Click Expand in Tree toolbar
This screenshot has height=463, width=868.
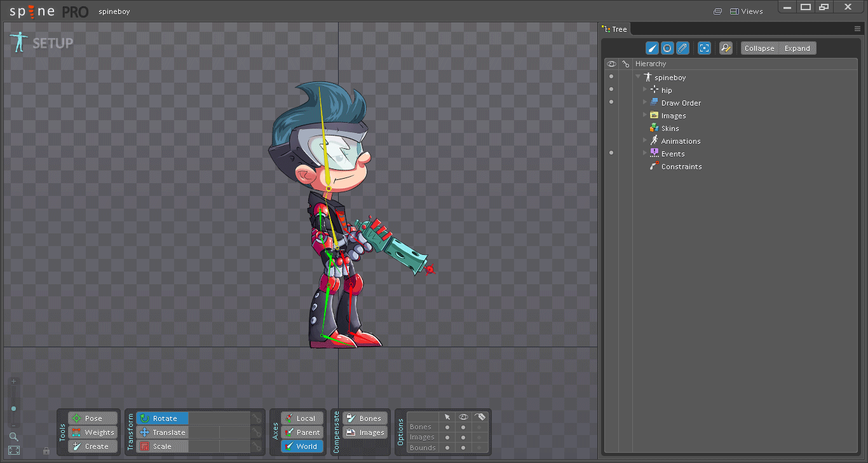click(x=797, y=48)
